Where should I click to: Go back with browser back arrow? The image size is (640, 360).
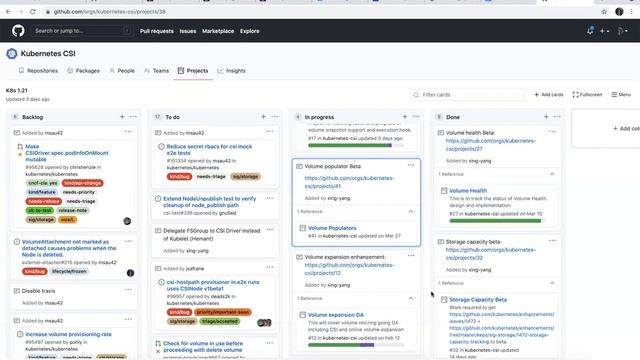(x=8, y=12)
